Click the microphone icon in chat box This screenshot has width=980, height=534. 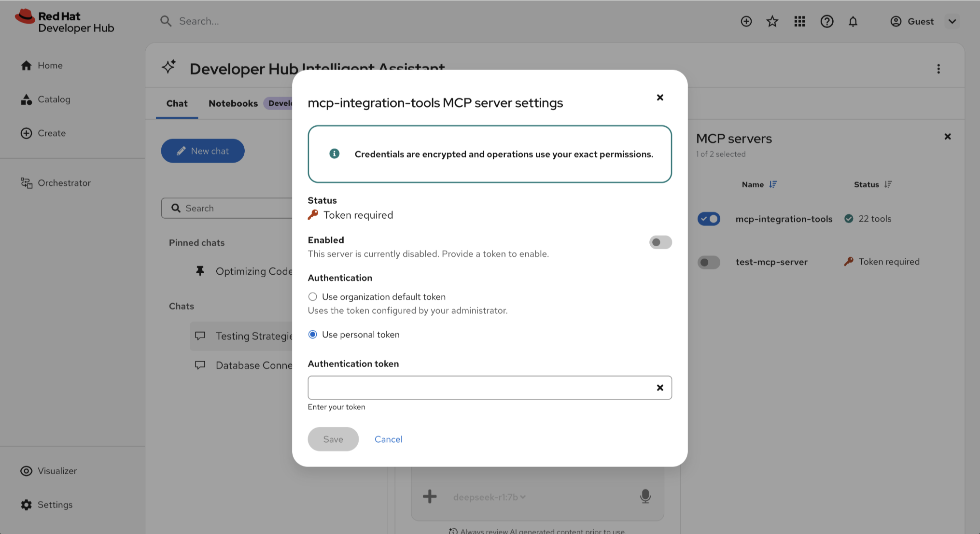(645, 496)
